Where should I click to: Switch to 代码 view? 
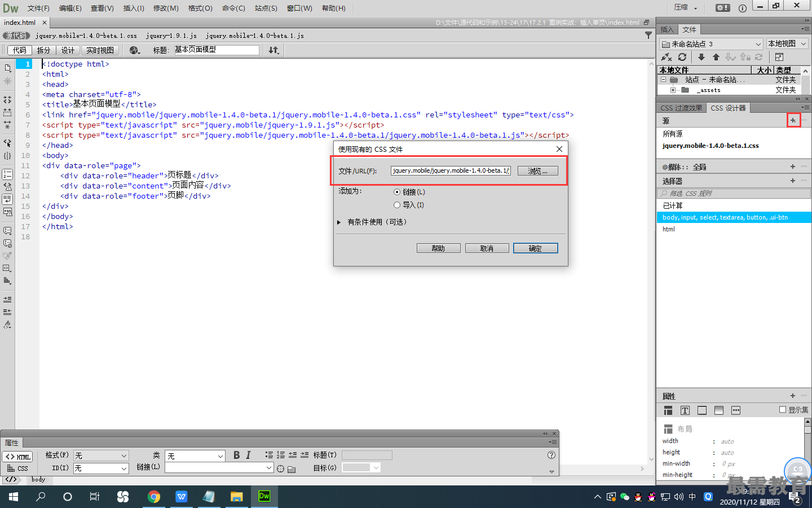coord(20,50)
